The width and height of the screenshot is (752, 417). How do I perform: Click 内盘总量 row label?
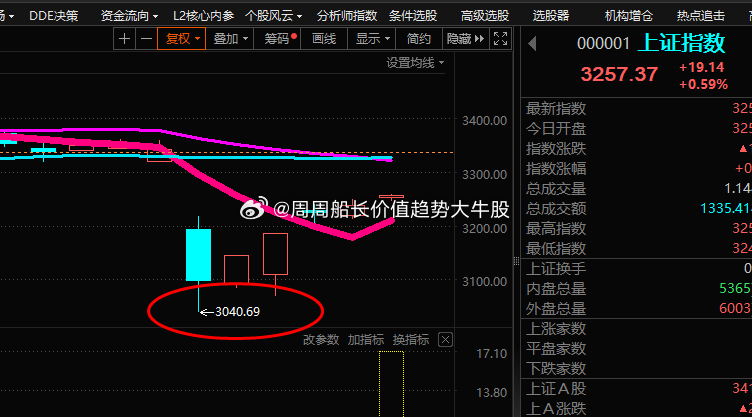556,289
